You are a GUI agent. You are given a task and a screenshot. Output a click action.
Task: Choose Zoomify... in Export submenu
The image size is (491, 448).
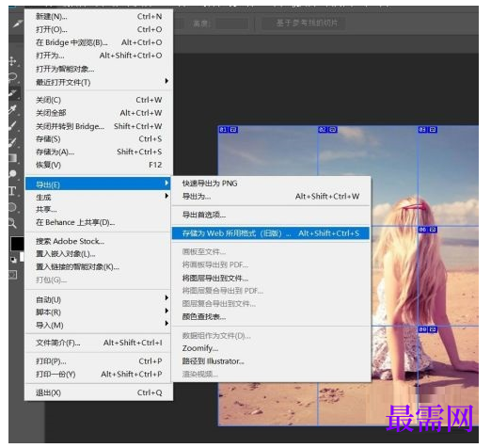[271, 348]
